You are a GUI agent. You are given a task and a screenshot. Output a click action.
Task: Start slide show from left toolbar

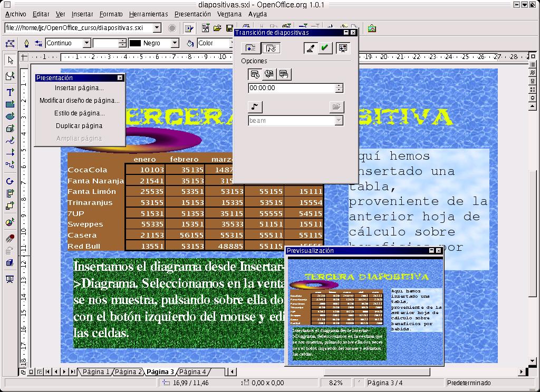click(10, 279)
